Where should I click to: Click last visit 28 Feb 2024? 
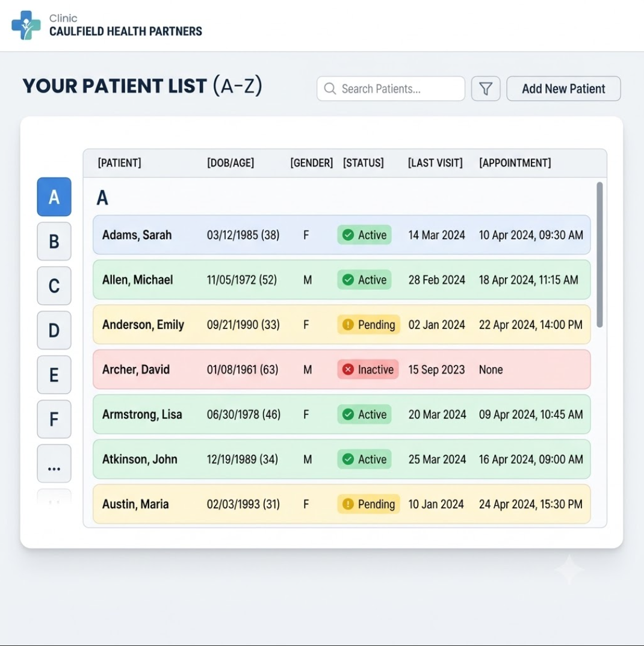tap(436, 280)
